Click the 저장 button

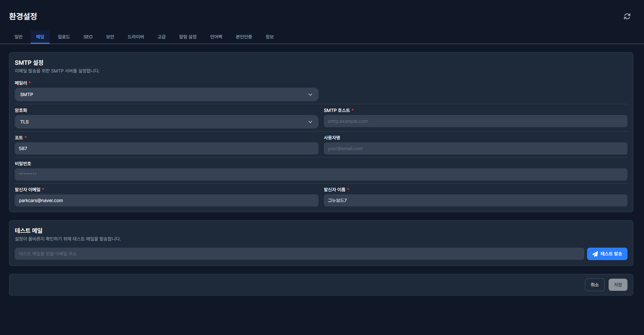618,285
